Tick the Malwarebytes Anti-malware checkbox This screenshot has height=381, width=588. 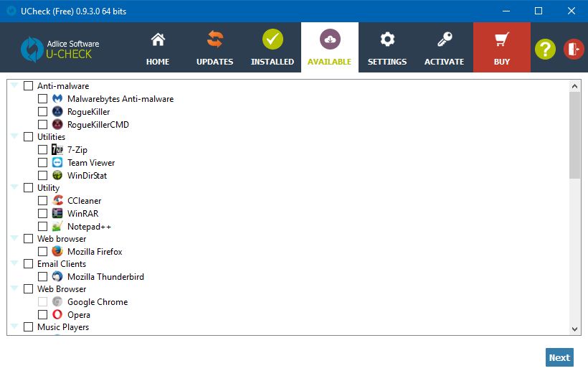point(43,99)
